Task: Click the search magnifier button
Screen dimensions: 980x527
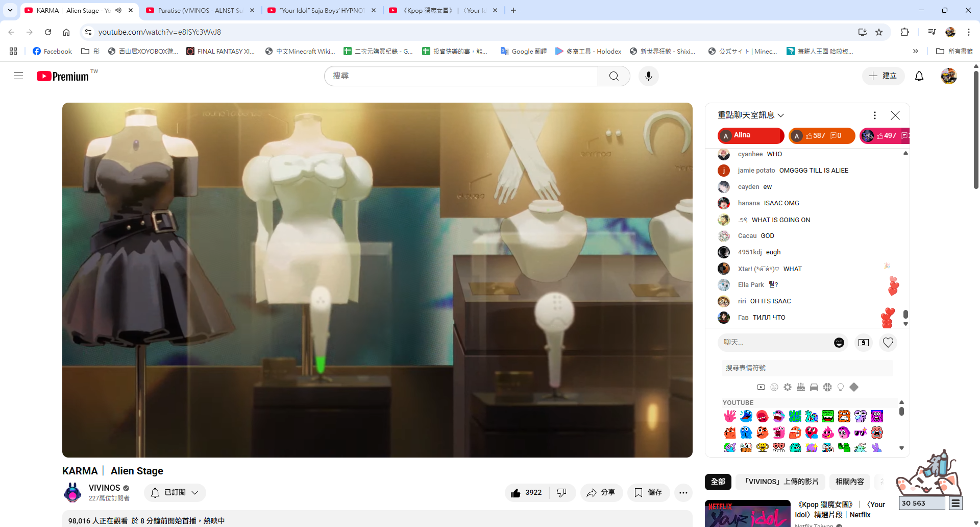Action: point(614,76)
